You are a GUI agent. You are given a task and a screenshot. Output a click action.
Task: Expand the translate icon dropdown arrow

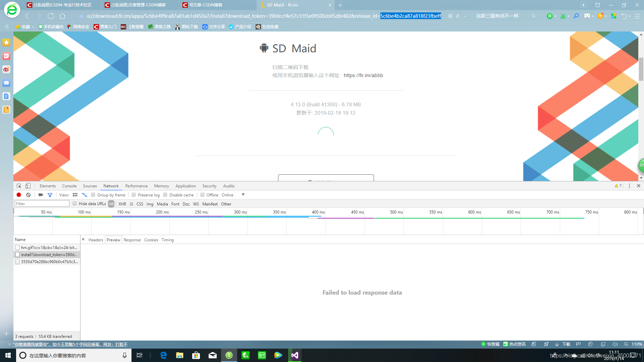click(x=556, y=16)
